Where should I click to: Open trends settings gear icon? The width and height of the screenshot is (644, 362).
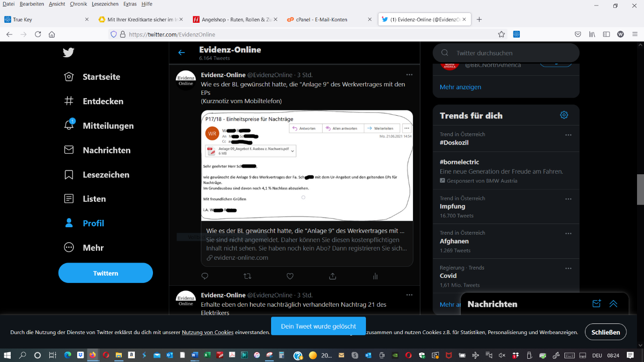click(x=564, y=115)
